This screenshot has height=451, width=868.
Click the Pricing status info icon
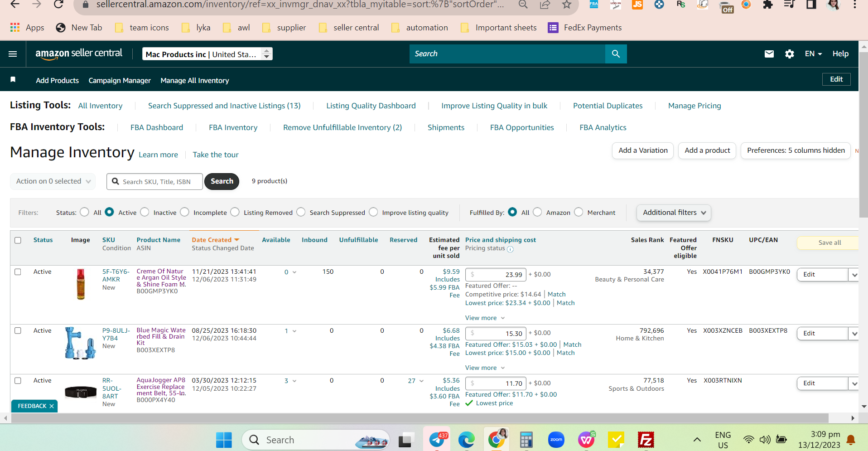[x=510, y=249]
